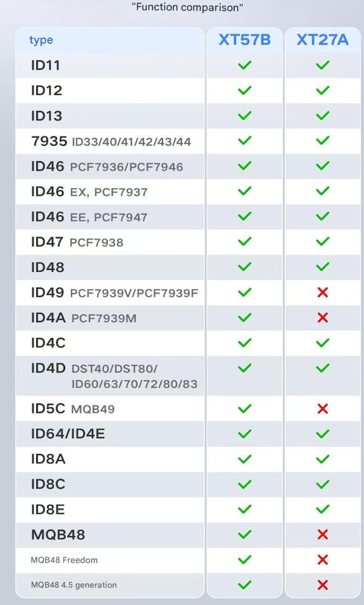The image size is (364, 605).
Task: Click the XT27A red cross for MQB48
Action: pos(322,534)
